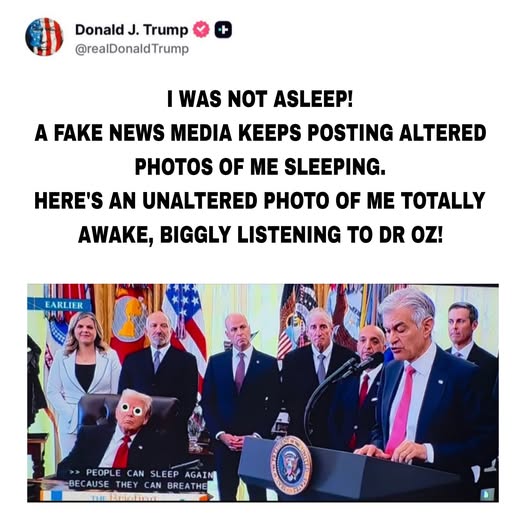This screenshot has width=526, height=526.
Task: Click the googly eyes sticker on seated man
Action: pyautogui.click(x=132, y=409)
